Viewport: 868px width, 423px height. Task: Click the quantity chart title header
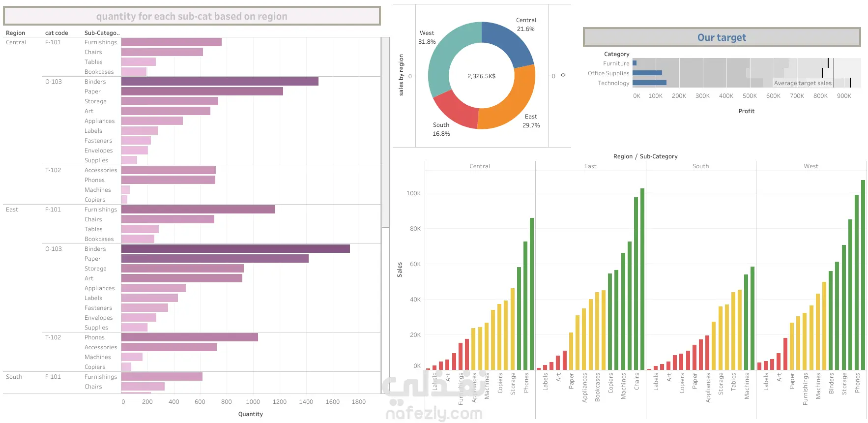tap(192, 16)
